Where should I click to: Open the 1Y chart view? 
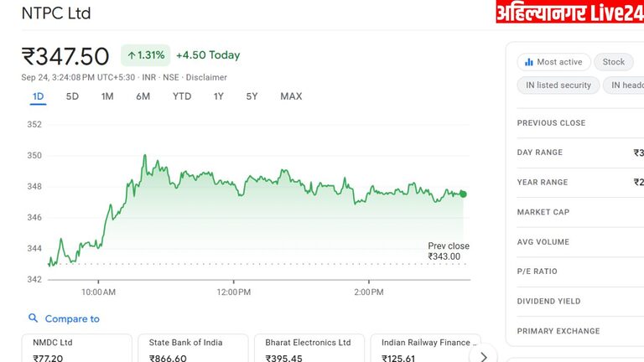coord(218,96)
